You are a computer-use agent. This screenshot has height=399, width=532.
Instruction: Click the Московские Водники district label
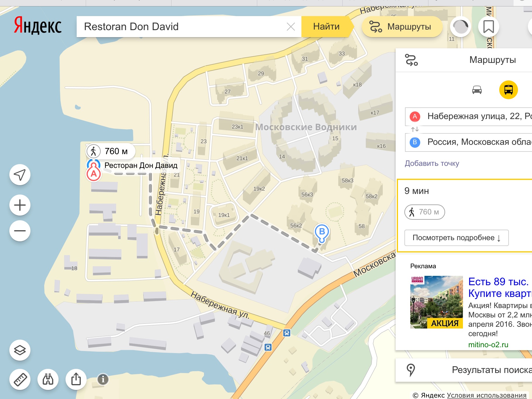(x=306, y=127)
